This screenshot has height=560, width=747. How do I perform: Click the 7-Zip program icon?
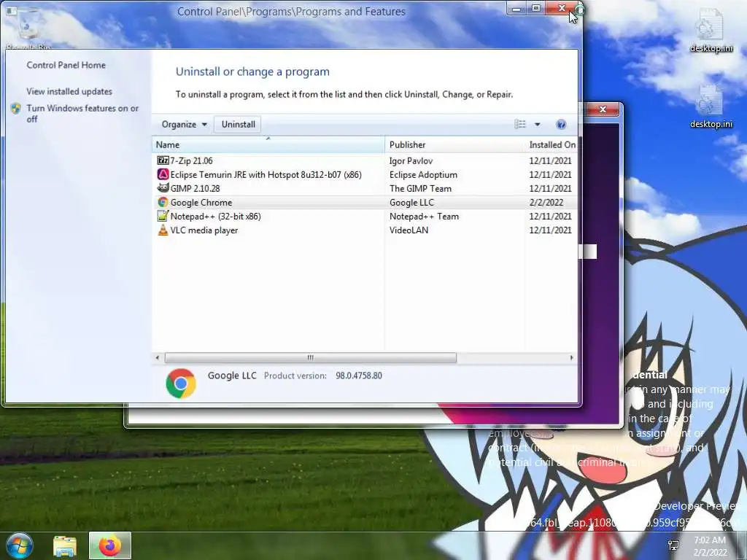(163, 160)
